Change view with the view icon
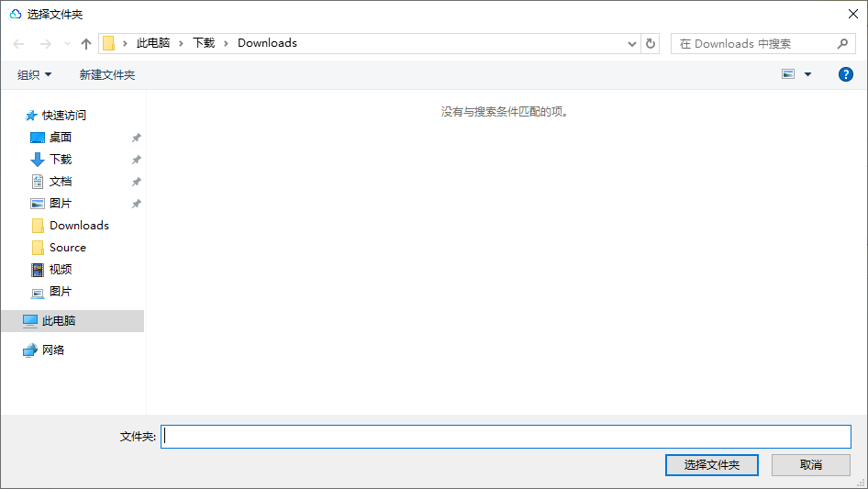The width and height of the screenshot is (868, 489). [x=788, y=74]
